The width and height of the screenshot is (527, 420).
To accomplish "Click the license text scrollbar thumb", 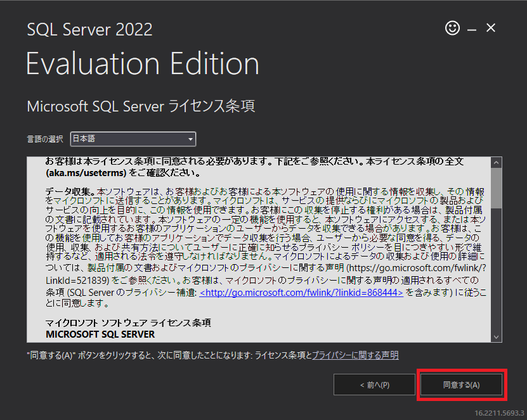I will coord(497,188).
